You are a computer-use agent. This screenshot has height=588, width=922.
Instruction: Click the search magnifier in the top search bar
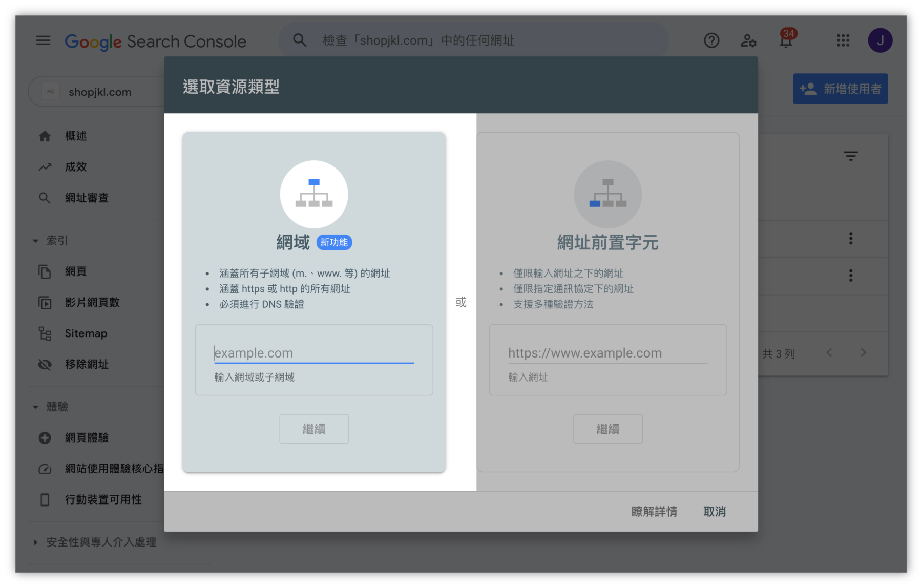[300, 40]
